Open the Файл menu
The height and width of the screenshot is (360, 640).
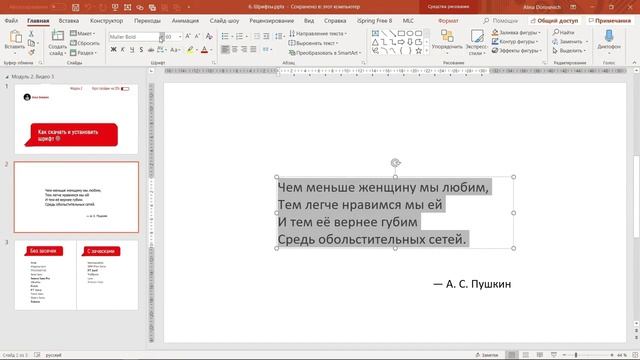point(11,20)
